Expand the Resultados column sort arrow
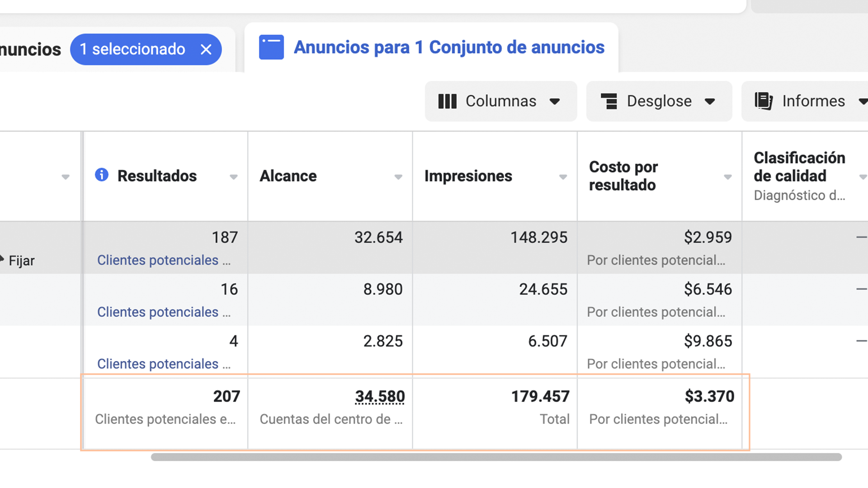868x488 pixels. [x=234, y=177]
